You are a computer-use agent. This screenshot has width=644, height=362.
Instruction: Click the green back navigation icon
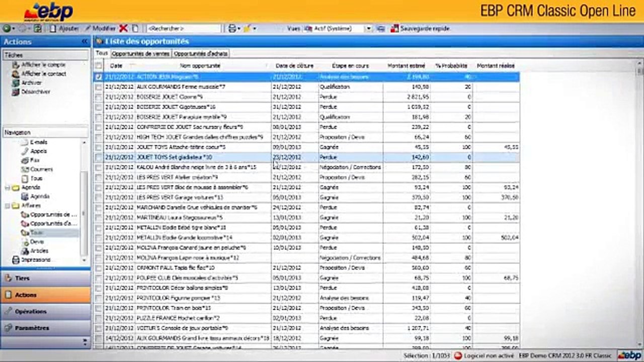[x=7, y=29]
